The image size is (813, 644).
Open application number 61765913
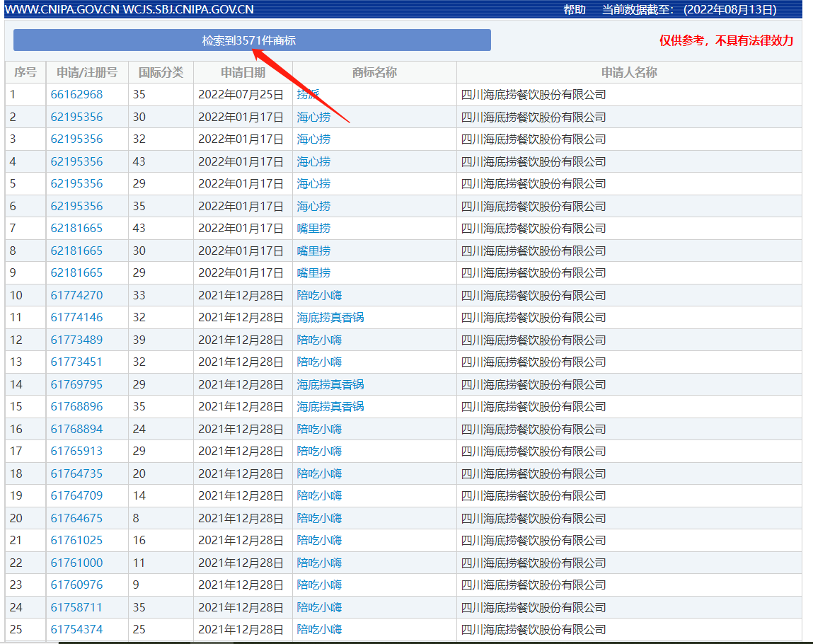[x=76, y=451]
